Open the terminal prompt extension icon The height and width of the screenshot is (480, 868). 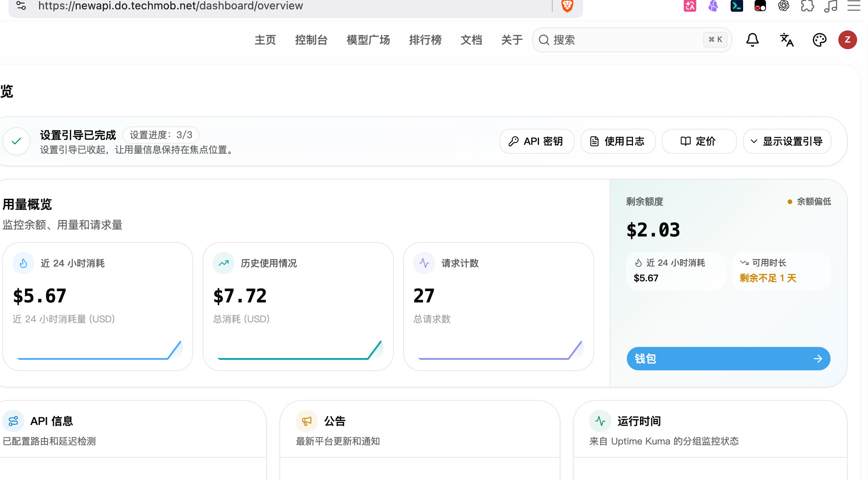pyautogui.click(x=736, y=6)
